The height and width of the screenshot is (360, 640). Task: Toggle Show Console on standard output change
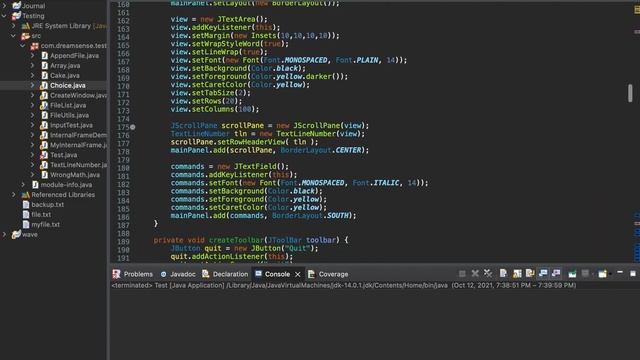point(543,273)
